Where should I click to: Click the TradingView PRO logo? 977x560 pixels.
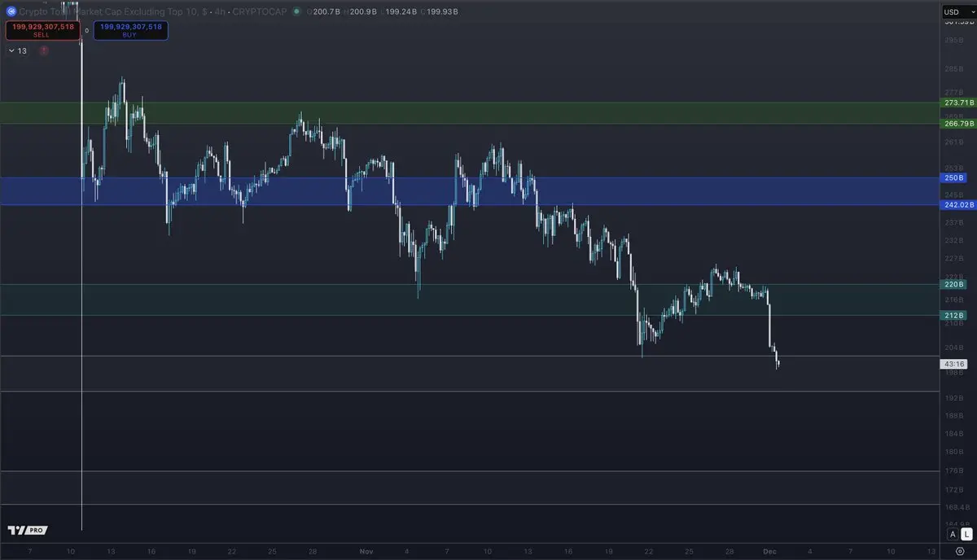coord(27,530)
